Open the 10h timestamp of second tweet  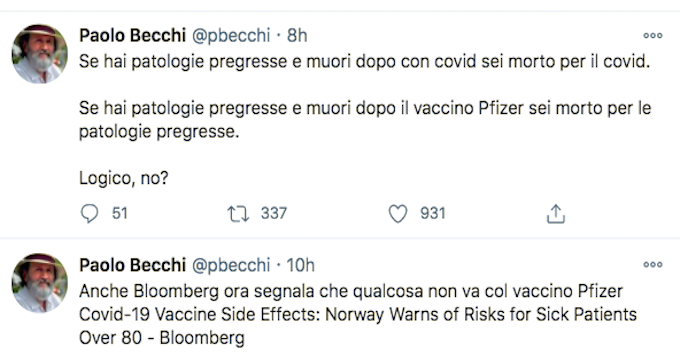coord(301,265)
